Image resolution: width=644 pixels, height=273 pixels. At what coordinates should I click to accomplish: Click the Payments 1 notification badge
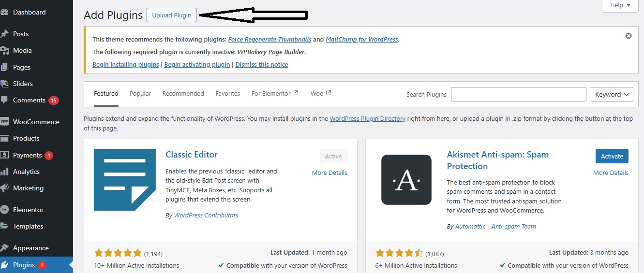coord(49,156)
